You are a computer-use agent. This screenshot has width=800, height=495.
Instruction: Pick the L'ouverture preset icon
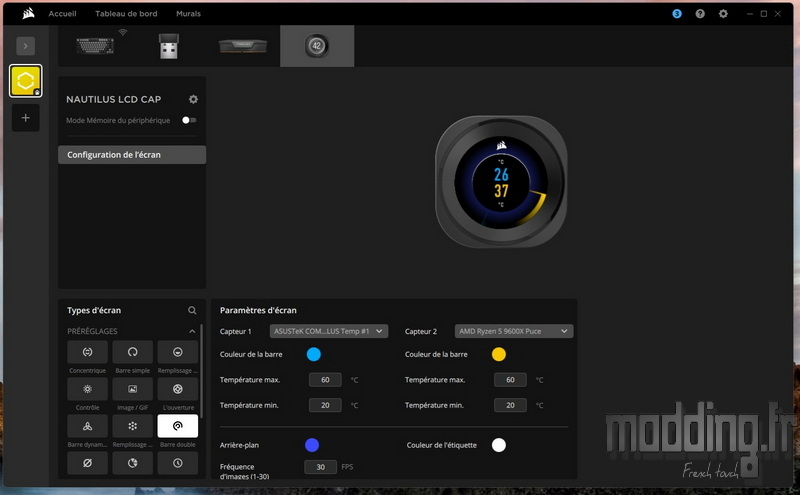click(x=177, y=389)
